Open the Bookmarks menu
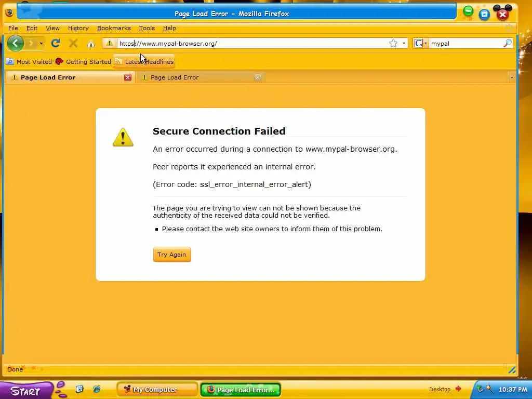Screen dimensions: 532x399 (114, 28)
